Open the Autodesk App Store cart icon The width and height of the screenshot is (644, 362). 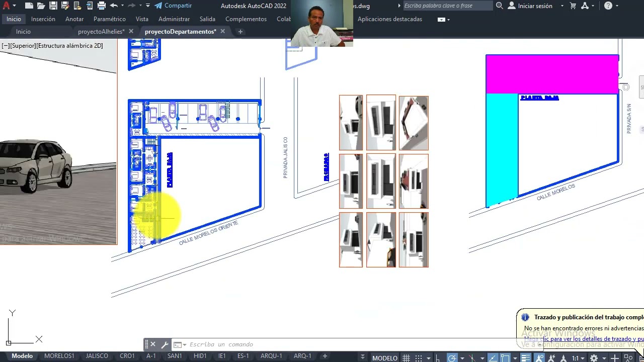point(573,6)
